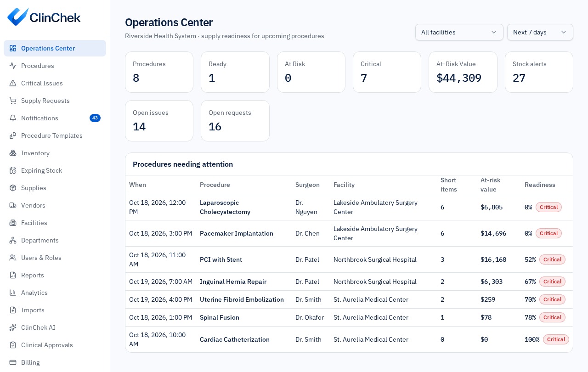The width and height of the screenshot is (588, 372).
Task: Click the Stock alerts card showing 27
Action: tap(539, 72)
